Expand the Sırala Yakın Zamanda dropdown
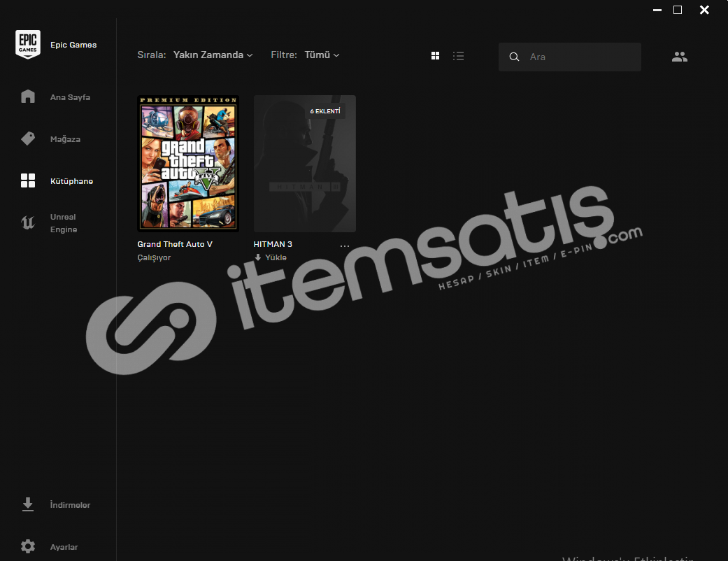Image resolution: width=728 pixels, height=561 pixels. coord(213,55)
